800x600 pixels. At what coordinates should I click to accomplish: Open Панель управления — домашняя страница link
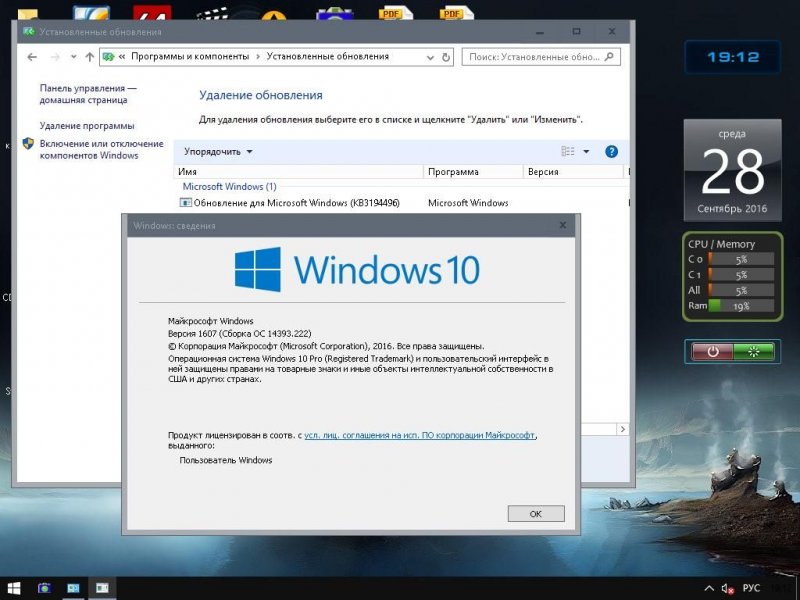[x=88, y=94]
